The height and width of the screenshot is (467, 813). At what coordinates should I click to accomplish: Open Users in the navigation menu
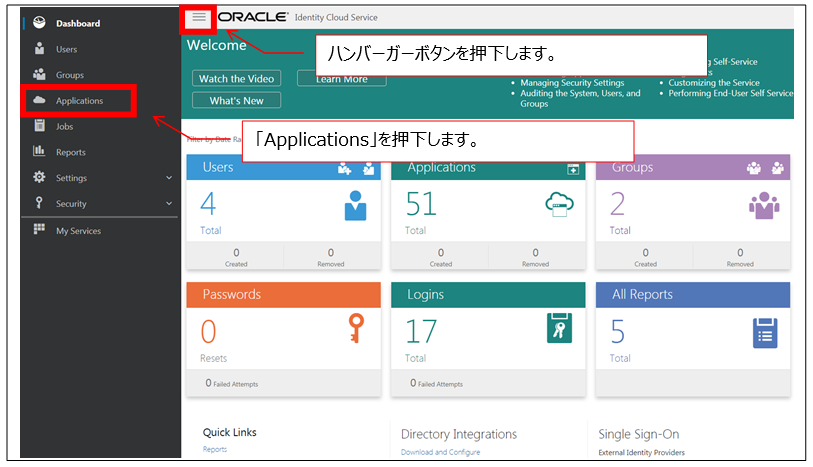[x=66, y=49]
